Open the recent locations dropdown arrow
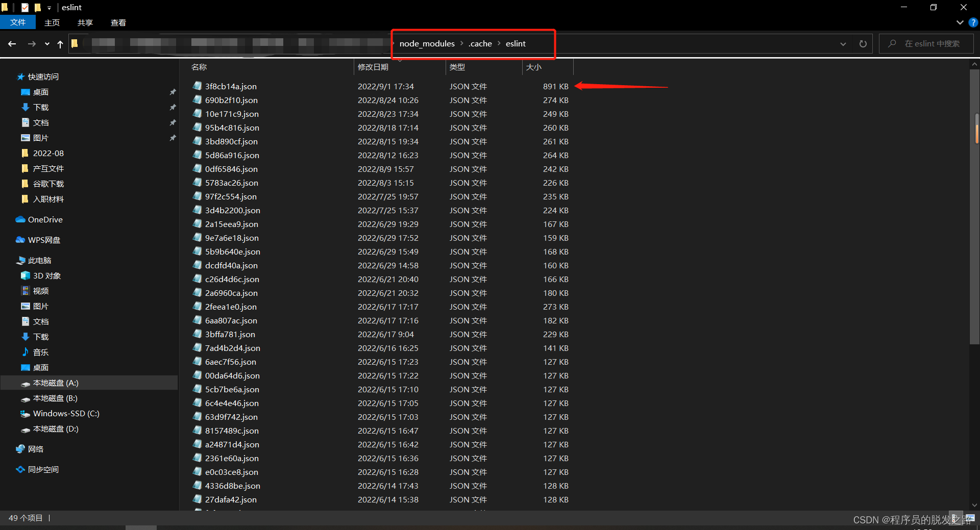The image size is (980, 530). [x=47, y=44]
